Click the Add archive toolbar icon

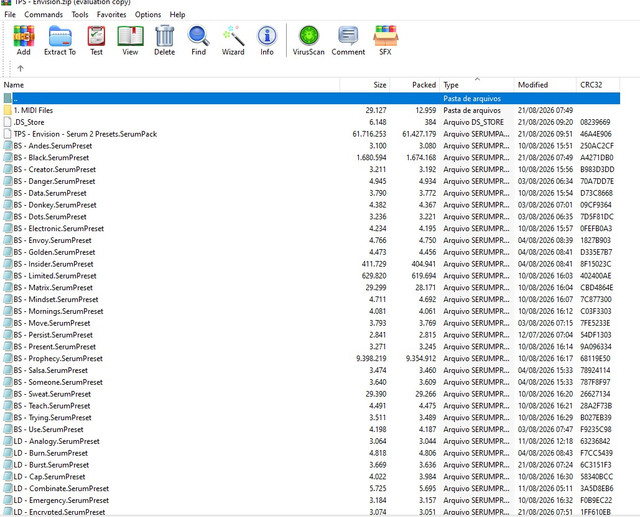point(24,40)
